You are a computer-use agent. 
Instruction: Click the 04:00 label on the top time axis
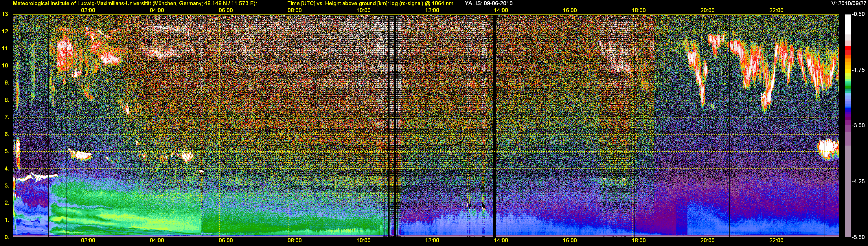click(x=157, y=10)
